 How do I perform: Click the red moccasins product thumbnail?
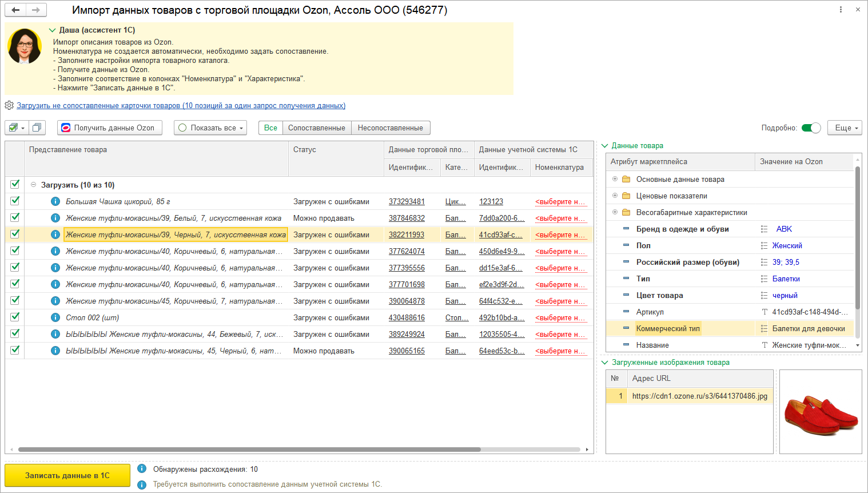[820, 412]
